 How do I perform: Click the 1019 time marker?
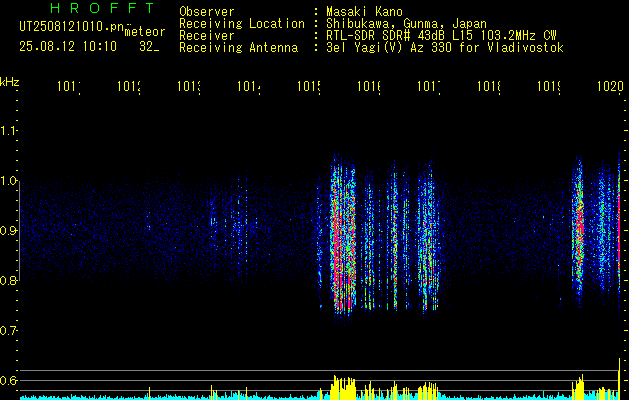pyautogui.click(x=549, y=86)
